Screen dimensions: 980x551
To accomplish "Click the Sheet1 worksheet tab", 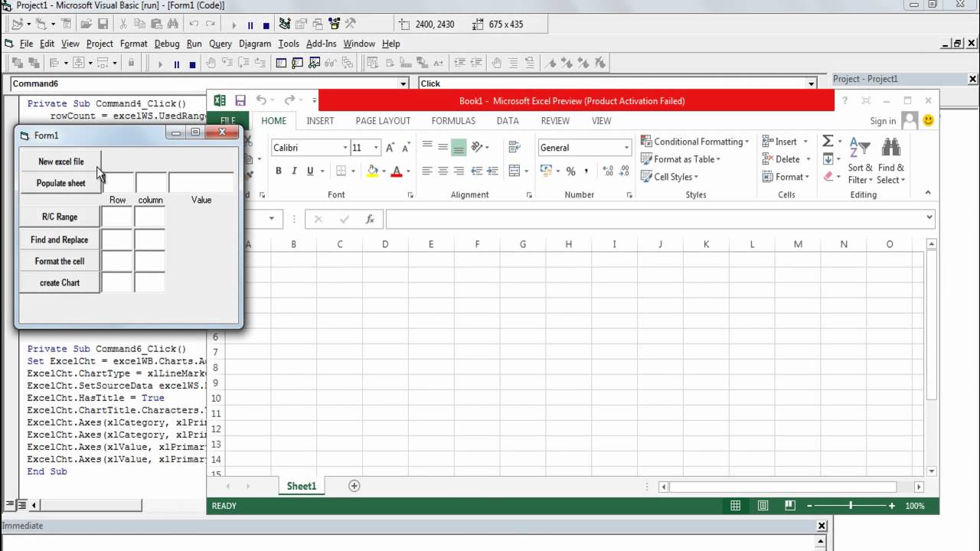I will click(x=301, y=486).
